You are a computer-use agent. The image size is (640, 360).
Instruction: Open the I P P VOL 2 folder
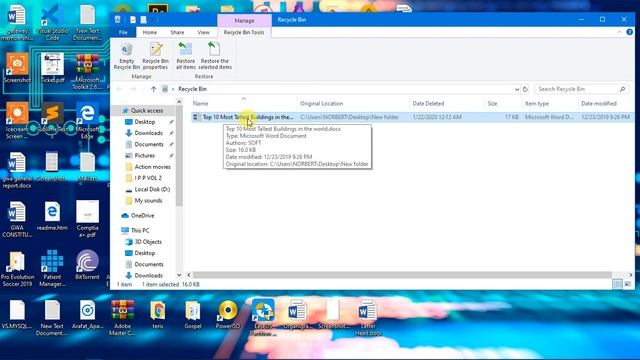148,178
